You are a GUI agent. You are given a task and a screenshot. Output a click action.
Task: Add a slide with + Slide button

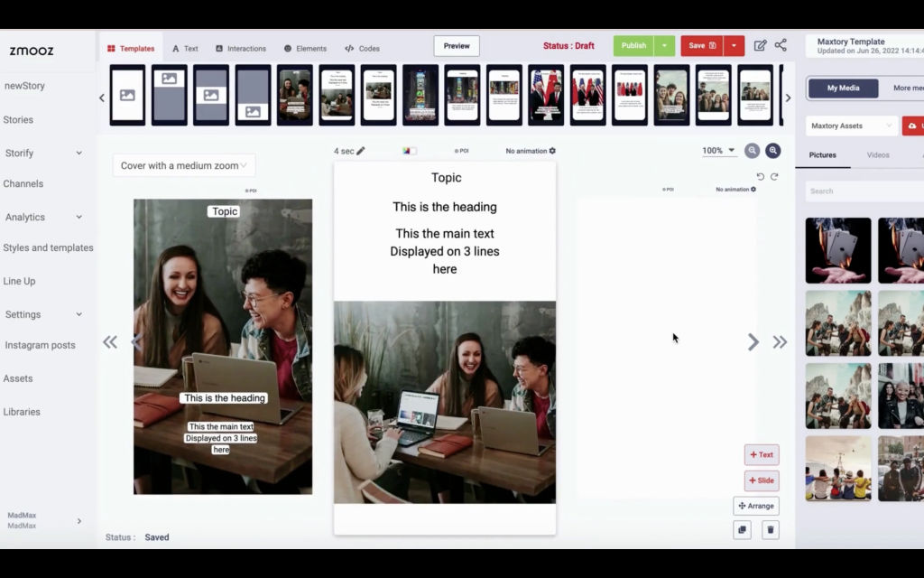pos(762,480)
